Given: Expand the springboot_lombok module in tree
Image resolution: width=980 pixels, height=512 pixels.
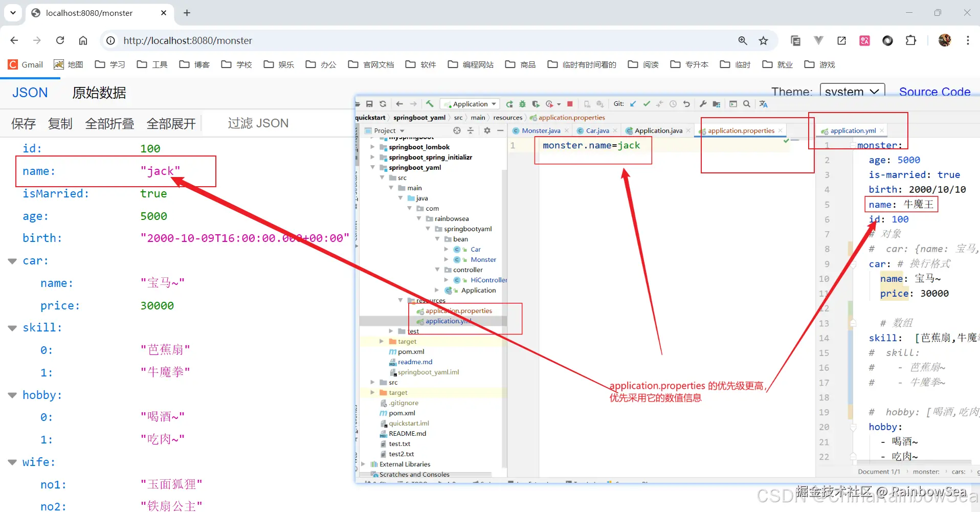Looking at the screenshot, I should (x=372, y=147).
